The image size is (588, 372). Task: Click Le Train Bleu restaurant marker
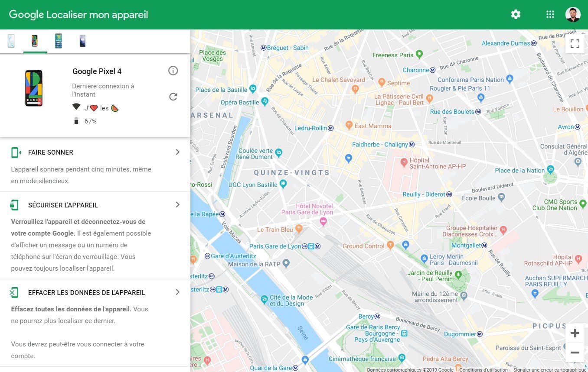(x=298, y=228)
